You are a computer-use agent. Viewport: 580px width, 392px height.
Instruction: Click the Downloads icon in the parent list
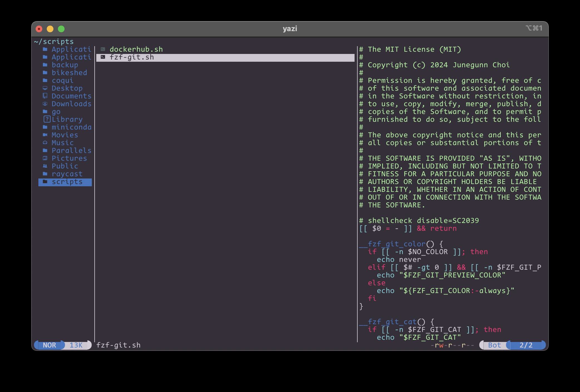click(x=45, y=104)
